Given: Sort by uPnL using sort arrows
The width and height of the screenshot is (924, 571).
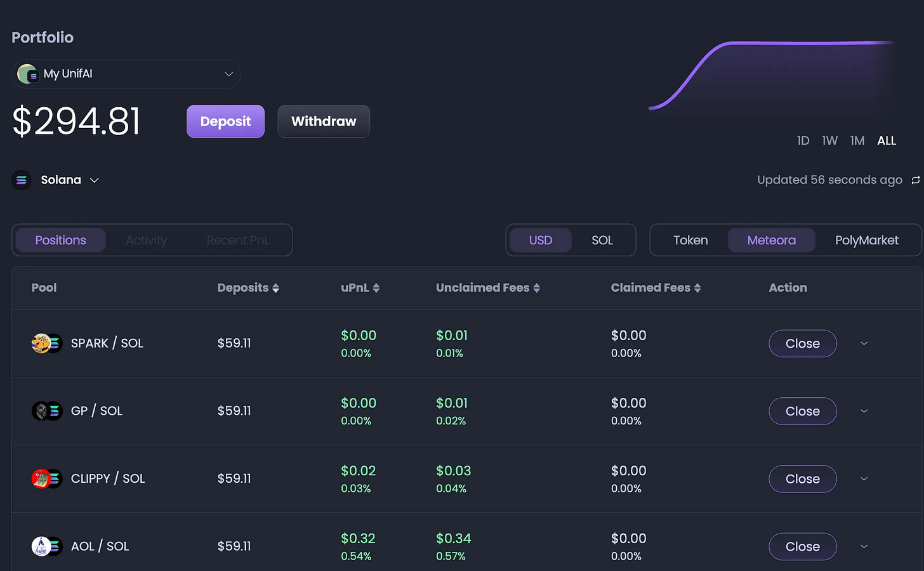Looking at the screenshot, I should click(x=376, y=288).
